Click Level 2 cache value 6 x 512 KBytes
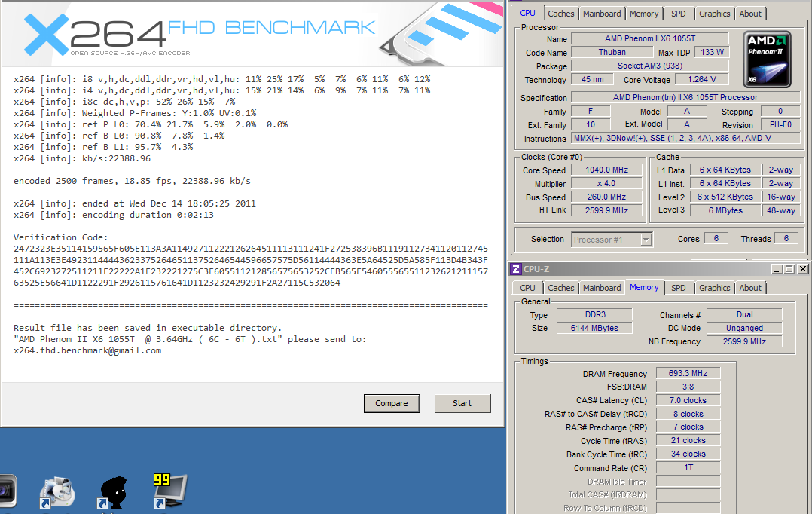The image size is (812, 514). click(x=725, y=197)
